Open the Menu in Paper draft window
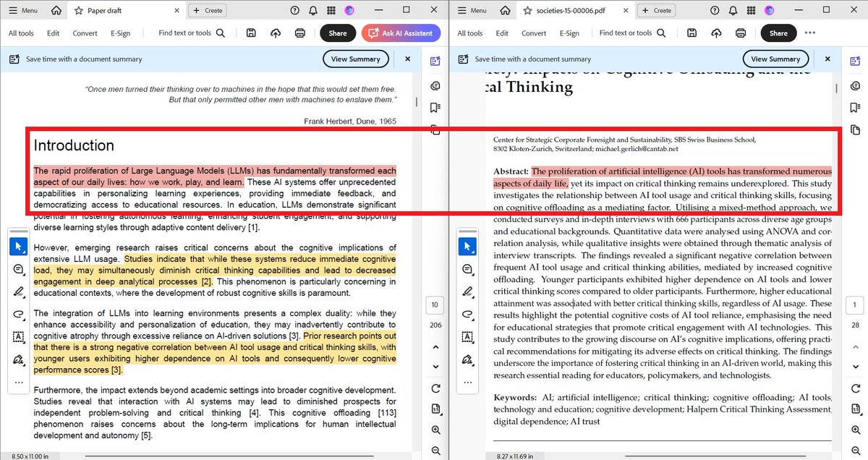 point(23,10)
